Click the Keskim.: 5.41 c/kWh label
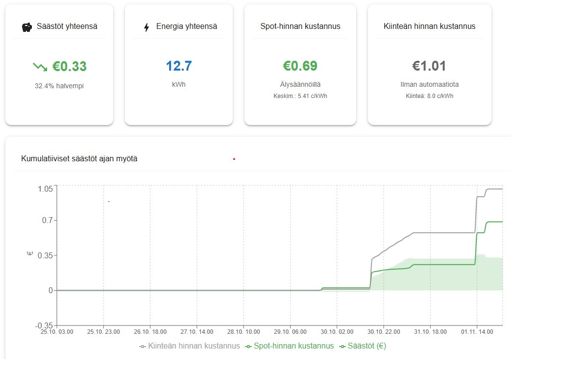This screenshot has width=588, height=375. (300, 96)
